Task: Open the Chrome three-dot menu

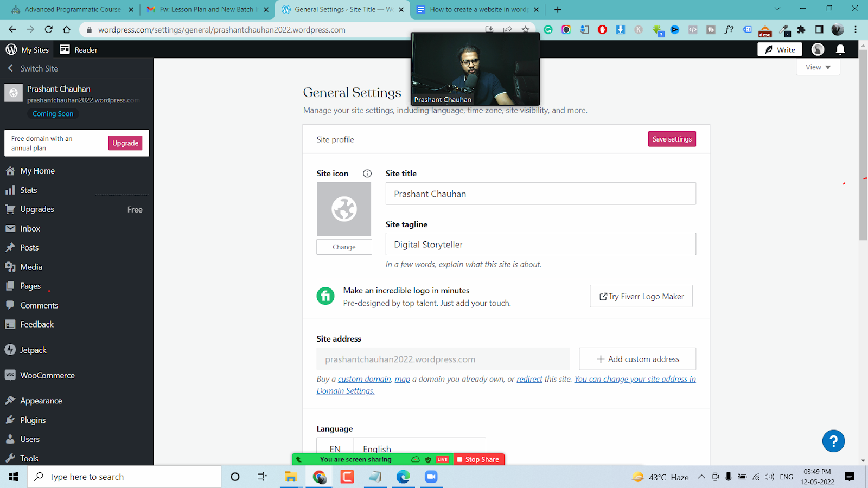Action: [x=856, y=30]
